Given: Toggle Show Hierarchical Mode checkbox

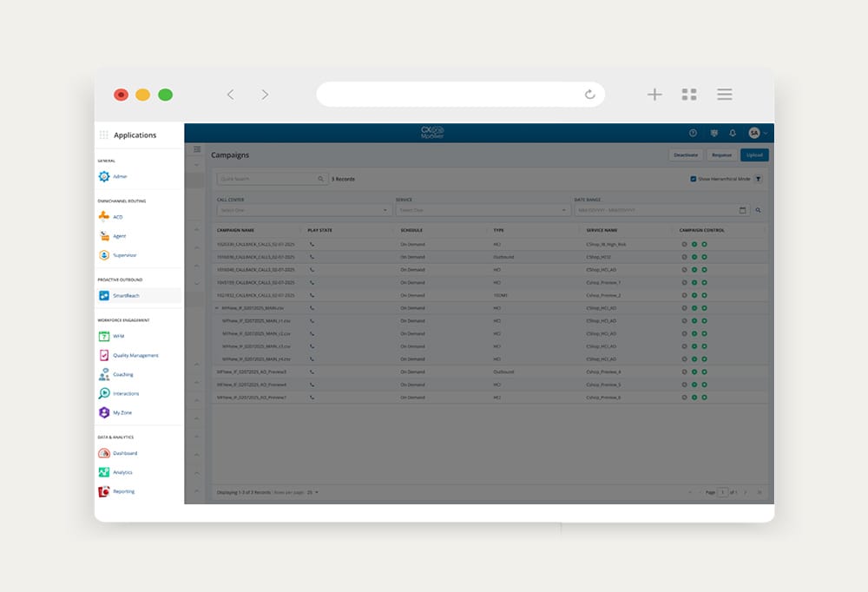Looking at the screenshot, I should point(693,179).
